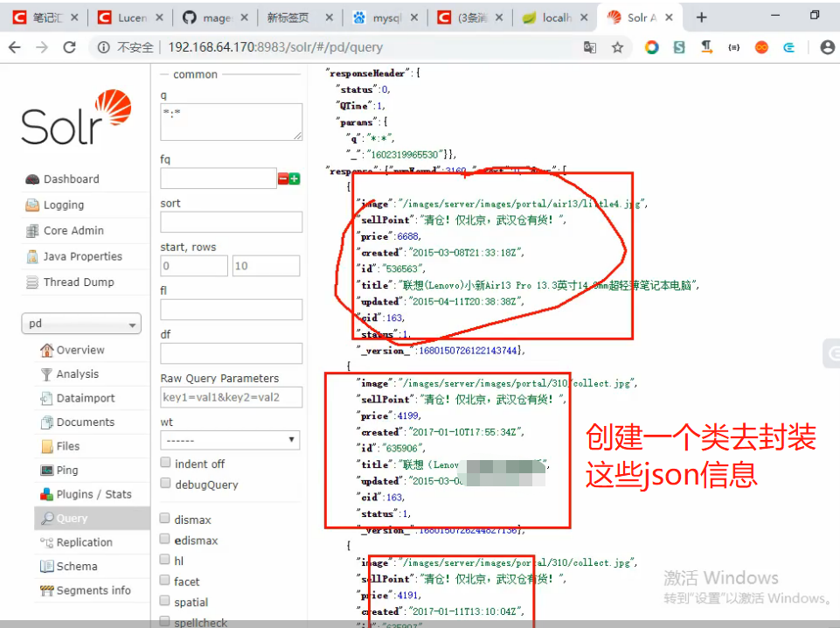
Task: Enable dismax checkbox
Action: click(165, 518)
